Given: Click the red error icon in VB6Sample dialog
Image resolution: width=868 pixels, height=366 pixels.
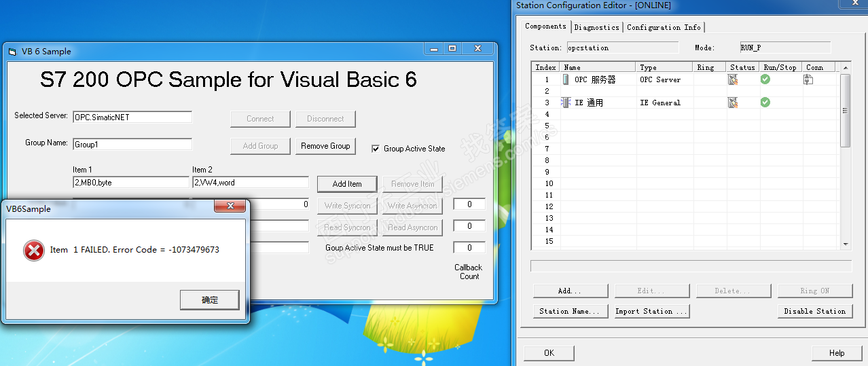Looking at the screenshot, I should click(34, 251).
